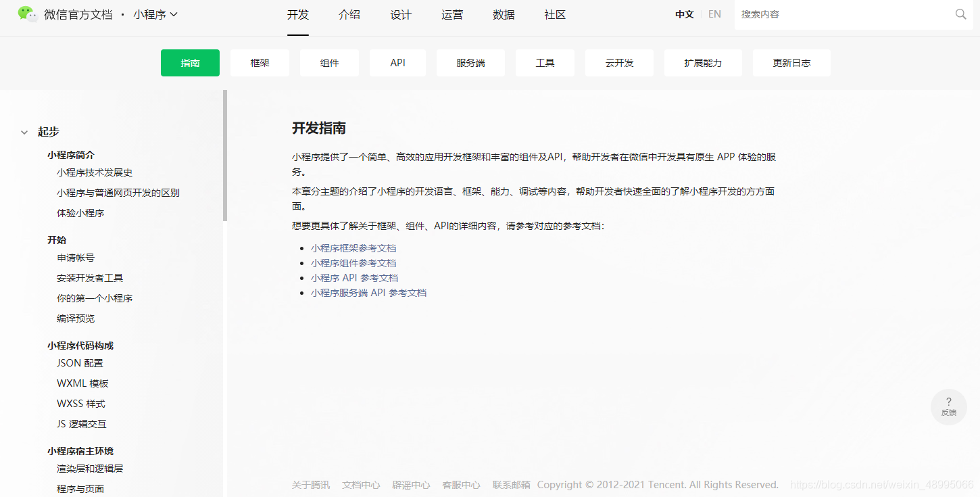Select the 工具 category button
The width and height of the screenshot is (980, 497).
click(545, 63)
